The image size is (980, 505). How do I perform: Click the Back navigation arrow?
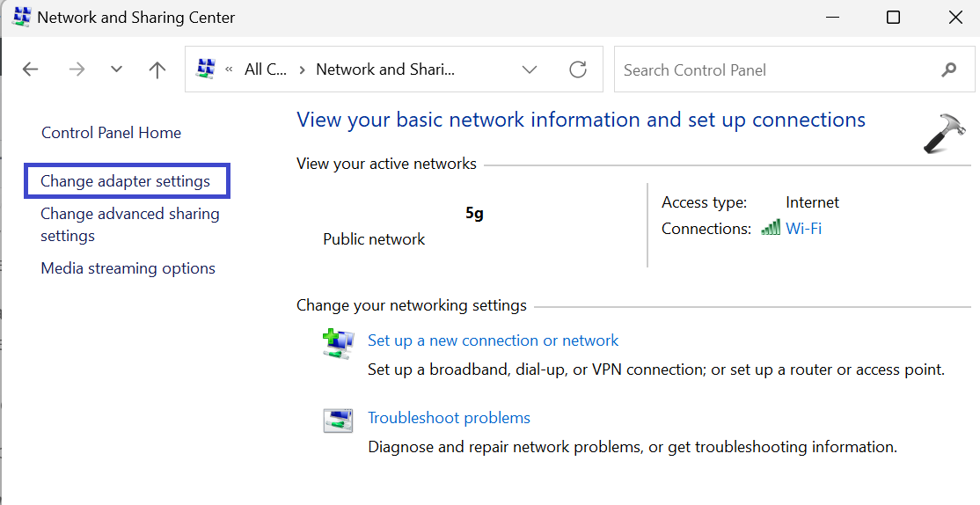point(31,70)
